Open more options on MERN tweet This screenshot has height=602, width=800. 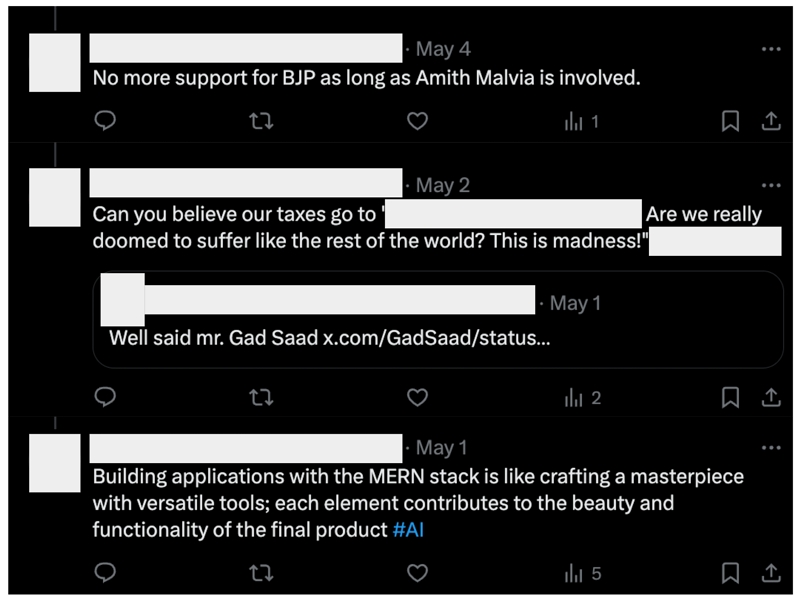[x=770, y=447]
